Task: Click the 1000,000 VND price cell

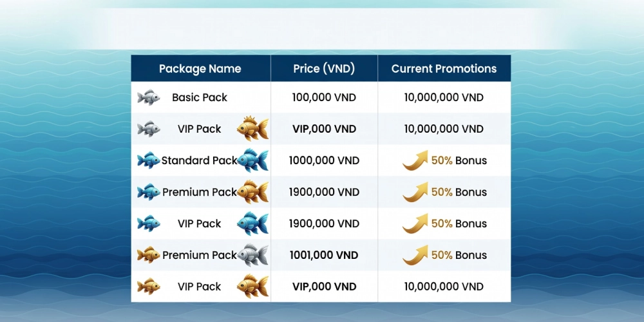Action: pyautogui.click(x=324, y=160)
